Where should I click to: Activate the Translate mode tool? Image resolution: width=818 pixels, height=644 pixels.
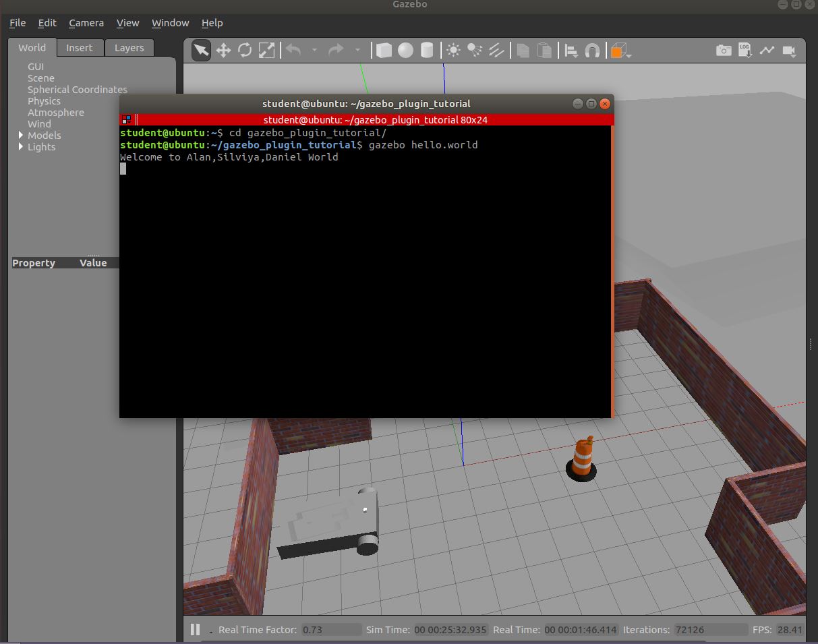(x=223, y=50)
